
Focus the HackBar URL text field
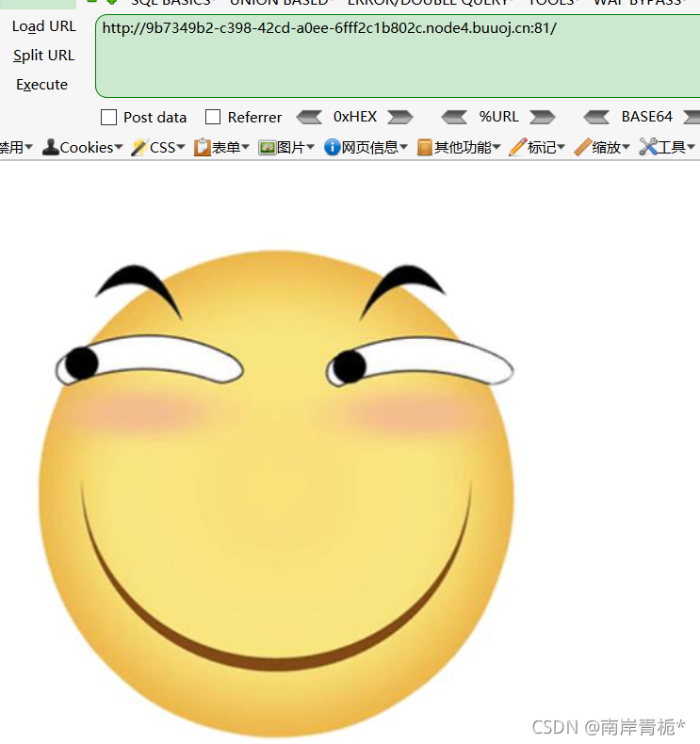(398, 56)
